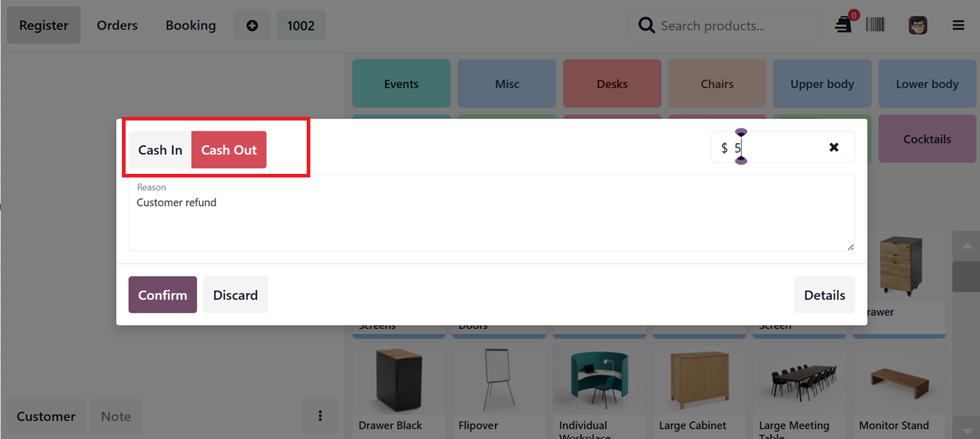Screen dimensions: 980x439
Task: Open the Booking tab
Action: (191, 26)
